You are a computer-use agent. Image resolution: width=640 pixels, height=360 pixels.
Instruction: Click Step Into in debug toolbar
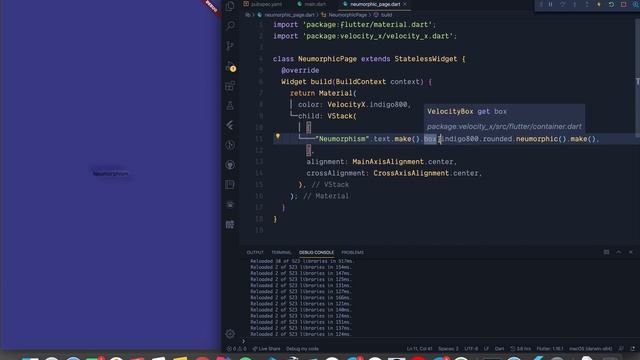click(x=575, y=4)
